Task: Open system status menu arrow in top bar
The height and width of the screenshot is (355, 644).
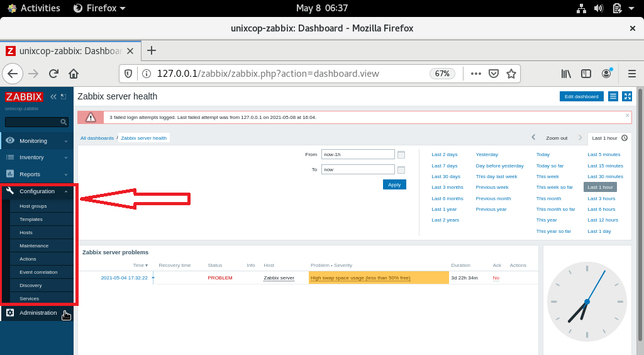Action: pyautogui.click(x=631, y=8)
